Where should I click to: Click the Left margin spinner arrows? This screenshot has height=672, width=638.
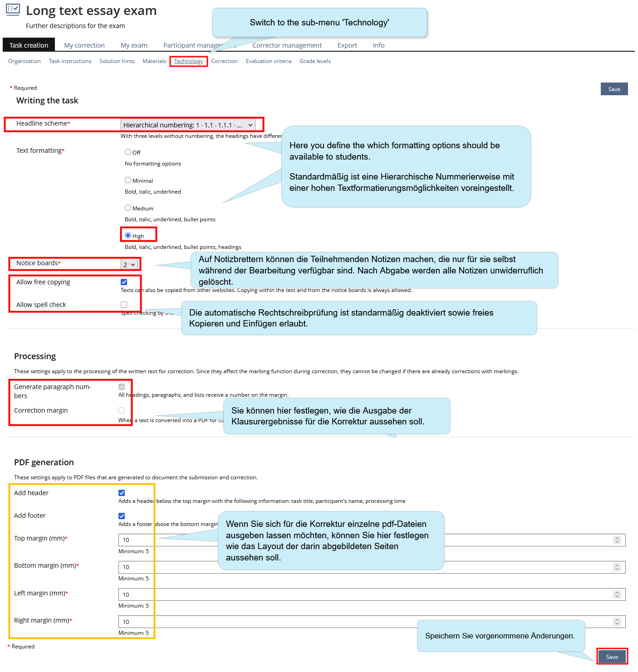click(x=617, y=594)
